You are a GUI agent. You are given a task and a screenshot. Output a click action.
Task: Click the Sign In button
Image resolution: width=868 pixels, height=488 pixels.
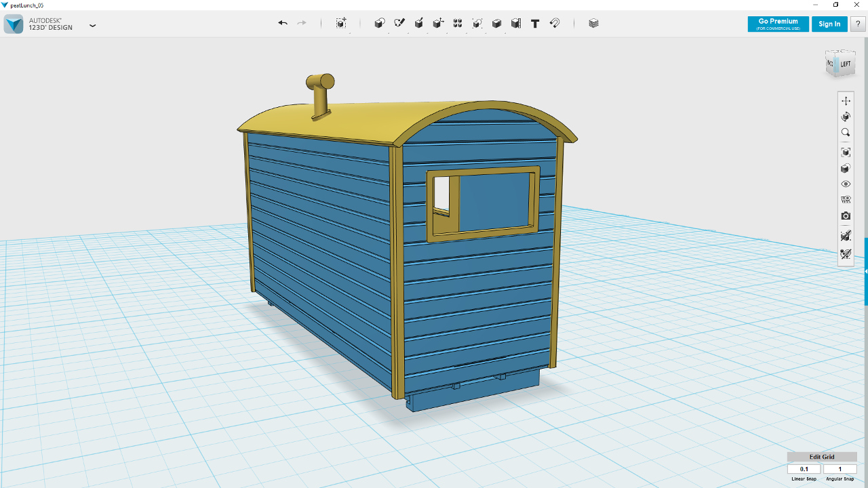point(829,24)
